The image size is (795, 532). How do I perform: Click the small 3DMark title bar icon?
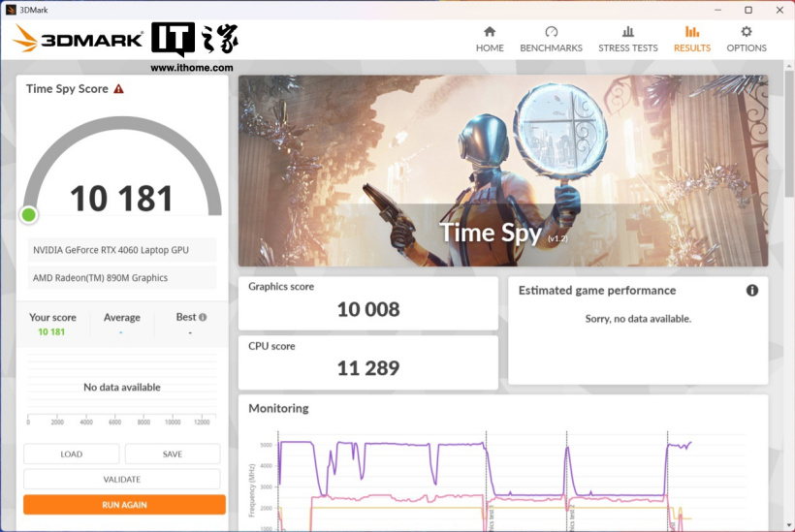coord(9,9)
